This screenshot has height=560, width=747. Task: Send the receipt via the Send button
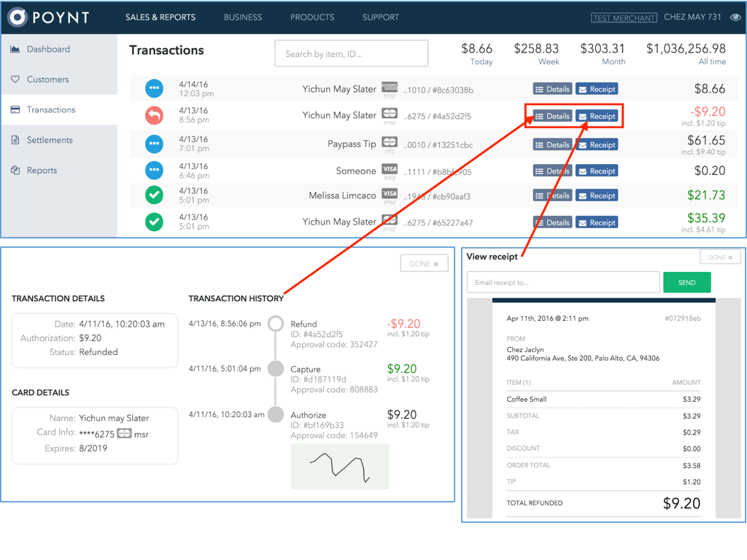coord(686,282)
